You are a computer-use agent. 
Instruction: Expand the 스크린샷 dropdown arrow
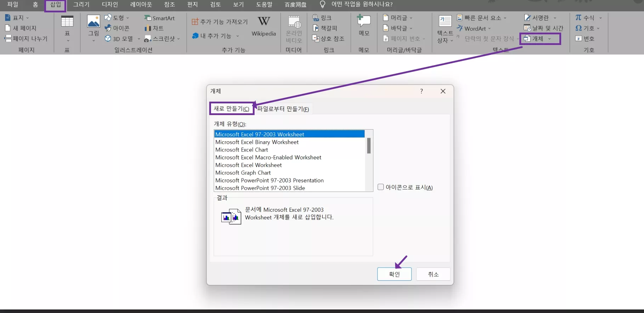click(x=178, y=39)
